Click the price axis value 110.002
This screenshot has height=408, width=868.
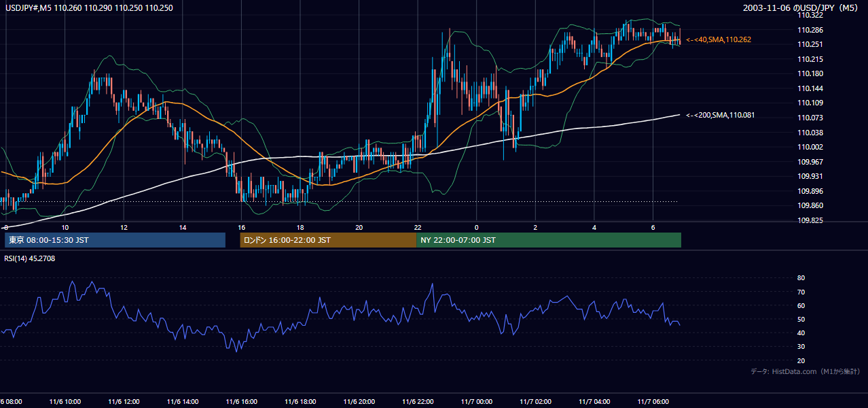tap(811, 147)
